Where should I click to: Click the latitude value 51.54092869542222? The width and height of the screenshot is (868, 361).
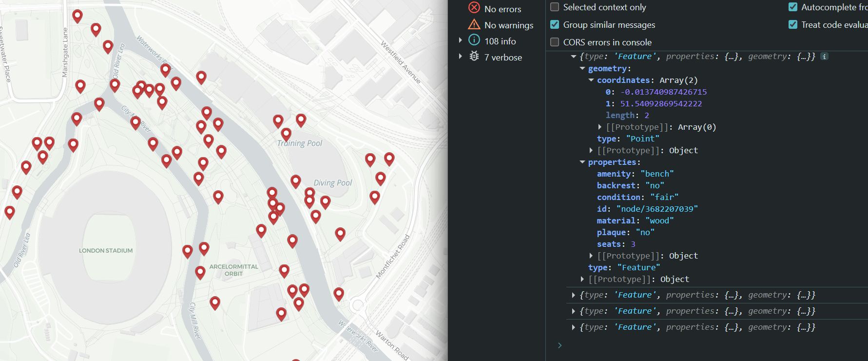coord(661,104)
